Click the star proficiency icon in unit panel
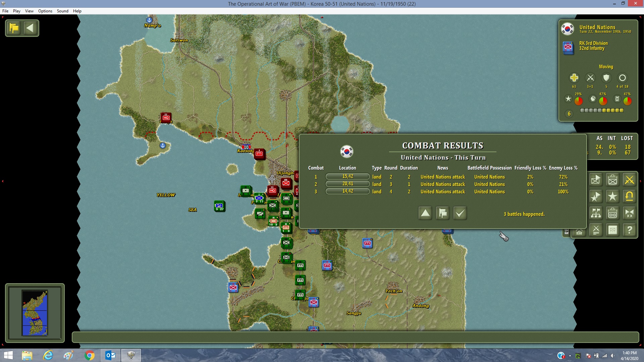The image size is (644, 362). pos(568,99)
